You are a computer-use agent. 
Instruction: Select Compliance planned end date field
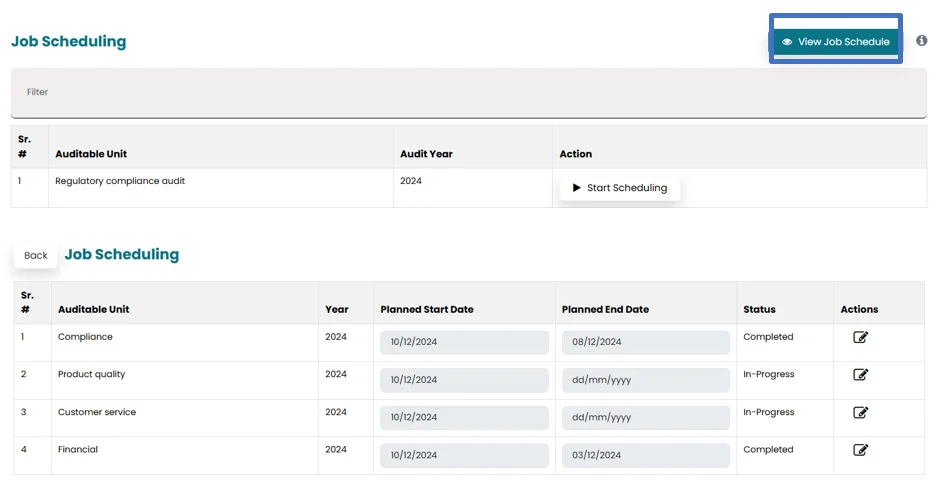click(645, 342)
